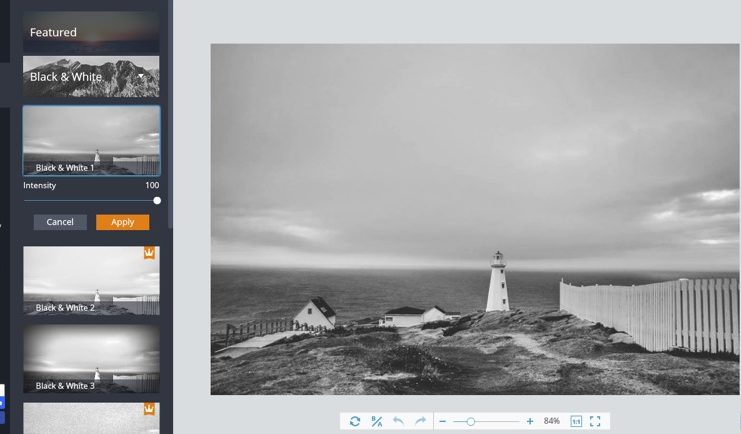Click the undo arrow

pyautogui.click(x=399, y=422)
